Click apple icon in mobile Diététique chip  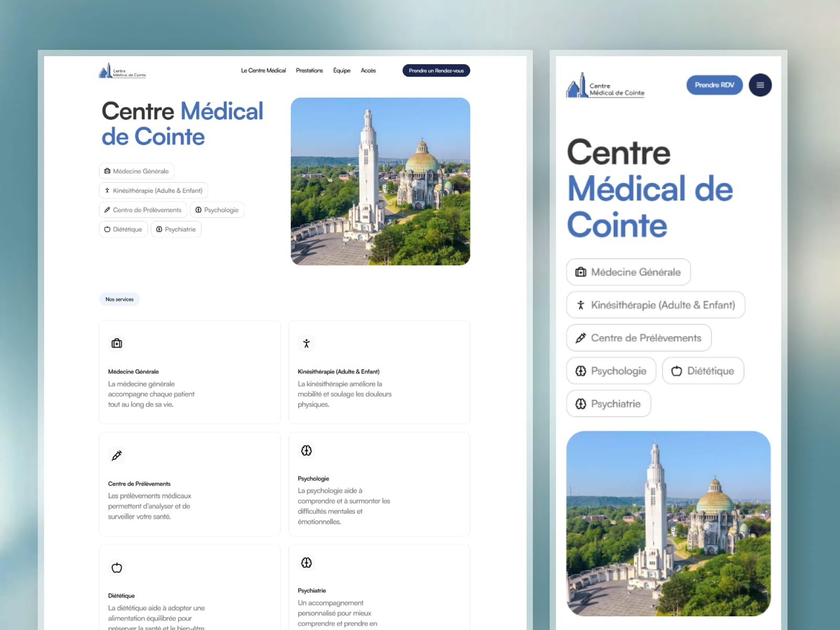pyautogui.click(x=677, y=371)
